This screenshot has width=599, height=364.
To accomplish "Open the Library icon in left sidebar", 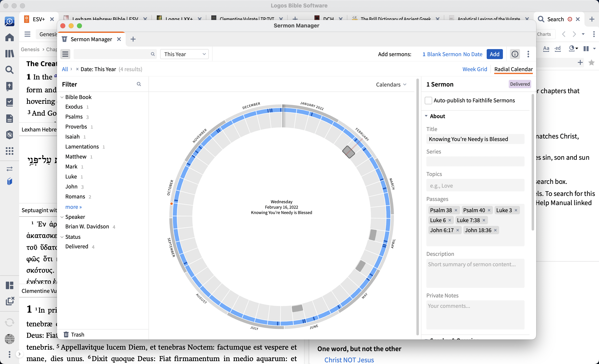I will click(10, 53).
